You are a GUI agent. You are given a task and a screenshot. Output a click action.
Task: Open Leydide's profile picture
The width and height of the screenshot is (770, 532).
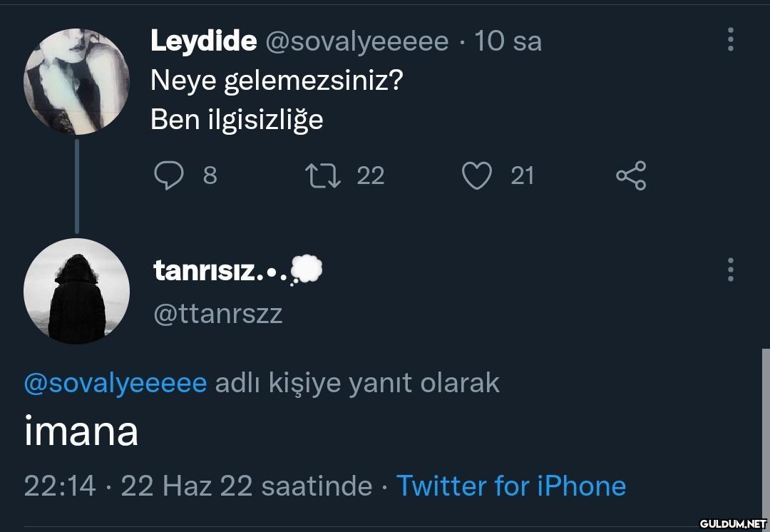coord(76,81)
